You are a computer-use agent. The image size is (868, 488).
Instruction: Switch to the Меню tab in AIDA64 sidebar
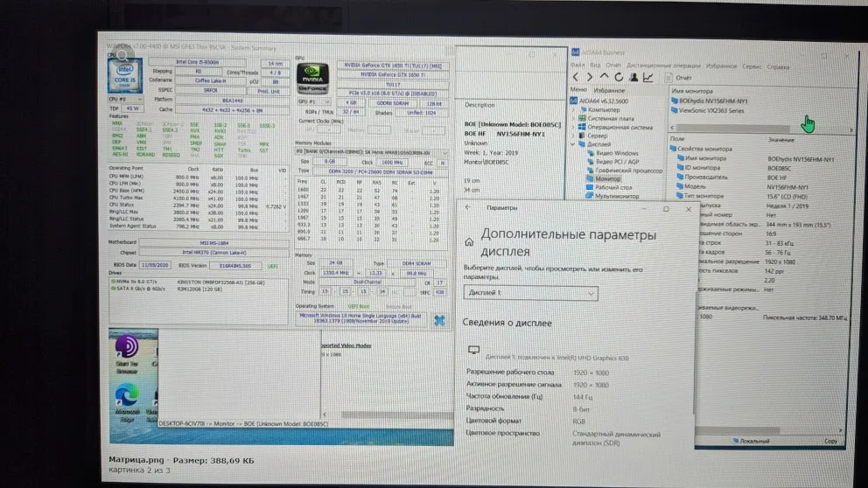pyautogui.click(x=578, y=89)
